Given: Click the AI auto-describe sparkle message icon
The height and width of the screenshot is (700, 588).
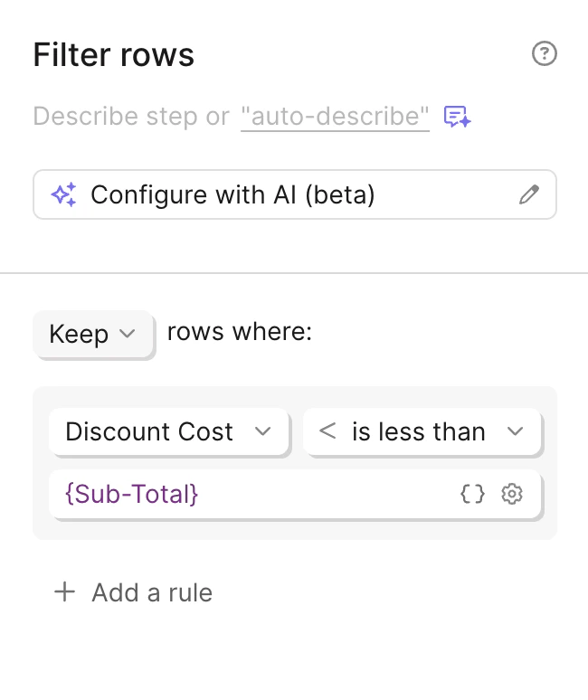Looking at the screenshot, I should click(457, 117).
